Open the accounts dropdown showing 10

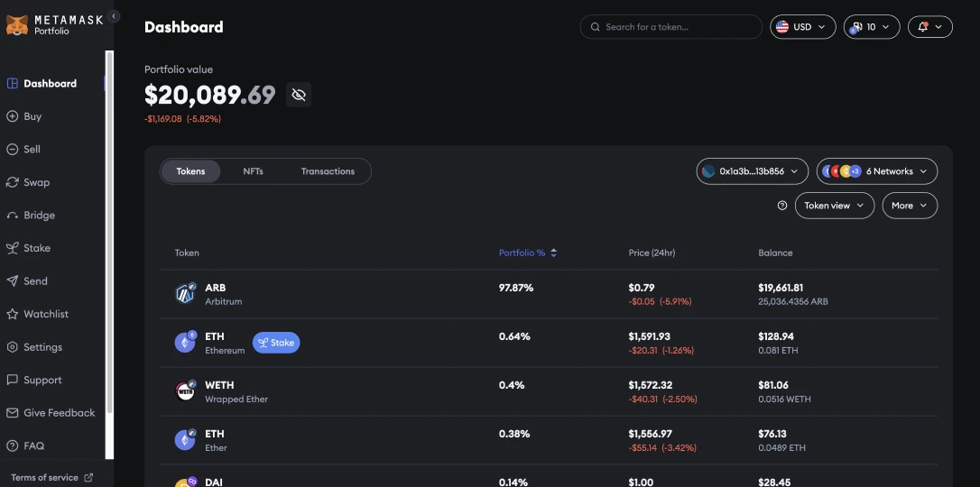pyautogui.click(x=871, y=27)
